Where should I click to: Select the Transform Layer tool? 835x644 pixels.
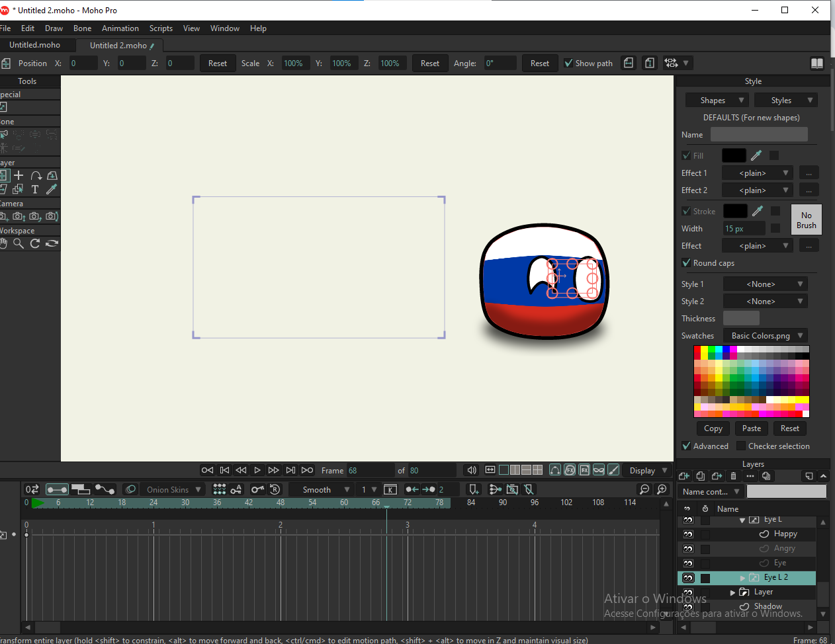tap(3, 175)
